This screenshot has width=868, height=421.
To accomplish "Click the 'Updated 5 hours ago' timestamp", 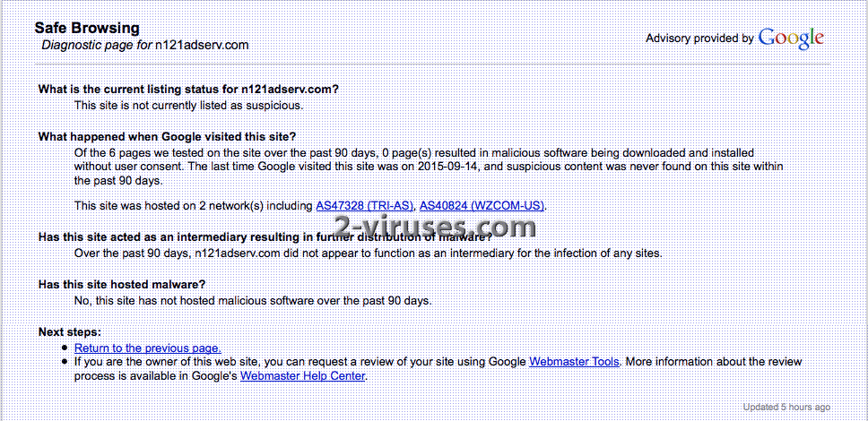I will click(786, 408).
